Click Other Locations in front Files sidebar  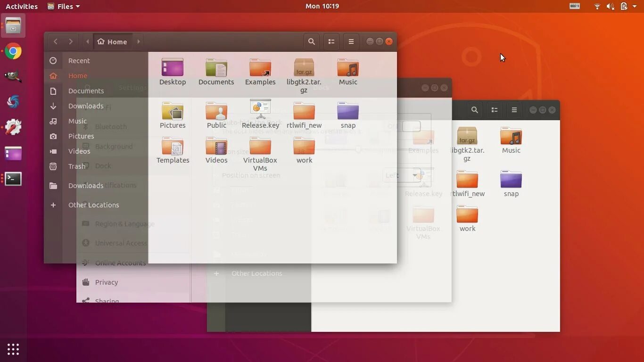coord(96,205)
